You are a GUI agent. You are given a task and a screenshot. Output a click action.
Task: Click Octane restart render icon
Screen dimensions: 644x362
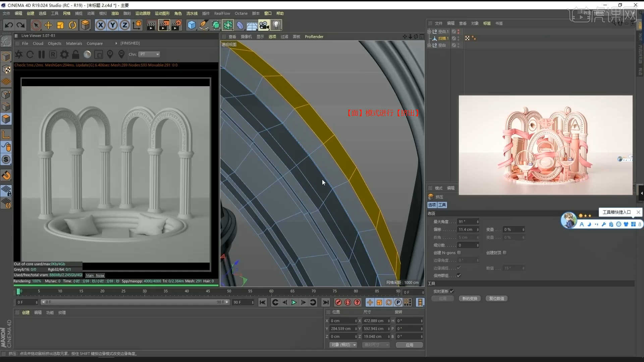click(x=30, y=54)
